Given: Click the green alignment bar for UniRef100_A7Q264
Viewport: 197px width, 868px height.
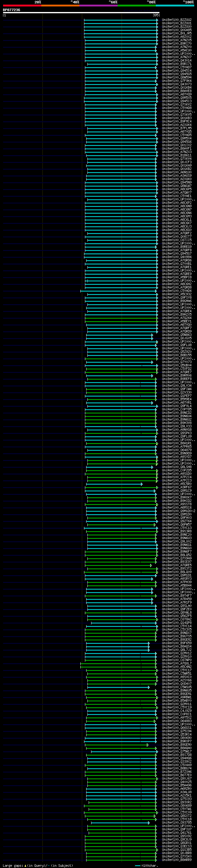Looking at the screenshot, I should [121, 318].
